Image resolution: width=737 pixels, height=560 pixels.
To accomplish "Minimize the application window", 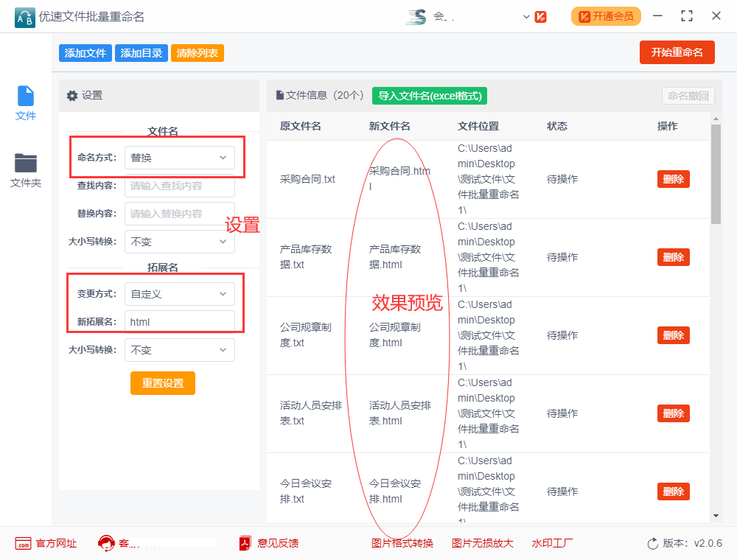I will (657, 16).
